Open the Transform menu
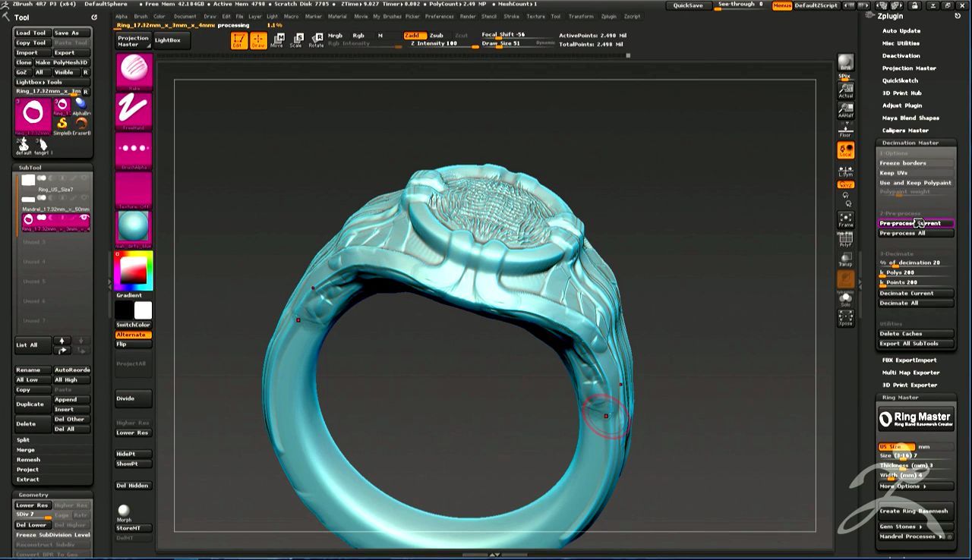Screen dimensions: 972x560 580,15
